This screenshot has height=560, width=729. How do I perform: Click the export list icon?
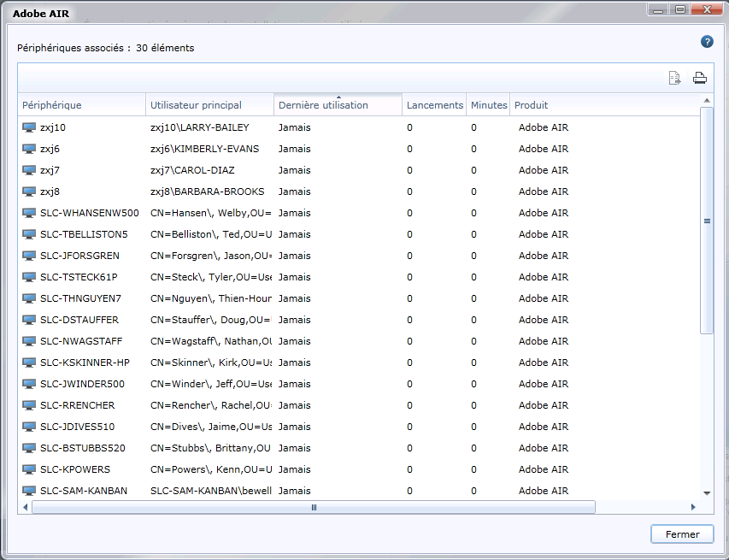point(674,78)
